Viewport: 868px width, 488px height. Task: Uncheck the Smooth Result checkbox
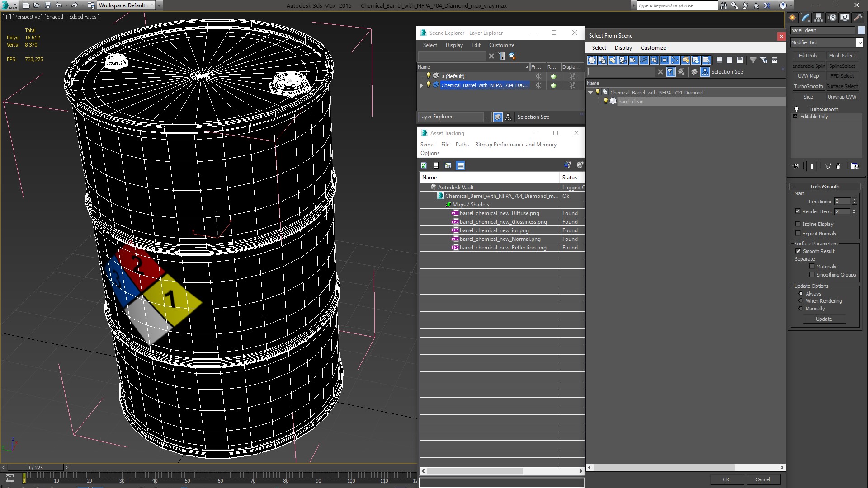tap(798, 251)
